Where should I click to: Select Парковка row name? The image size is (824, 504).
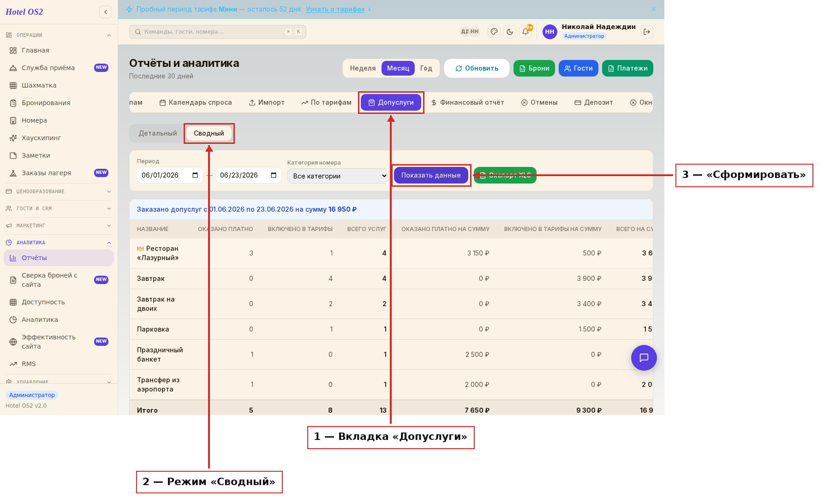coord(153,329)
